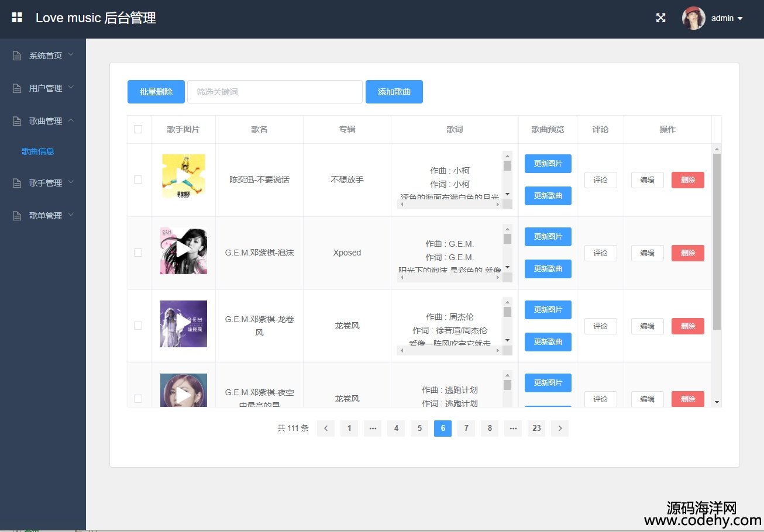Click the 添加歌曲 button
The width and height of the screenshot is (764, 532).
(x=394, y=92)
